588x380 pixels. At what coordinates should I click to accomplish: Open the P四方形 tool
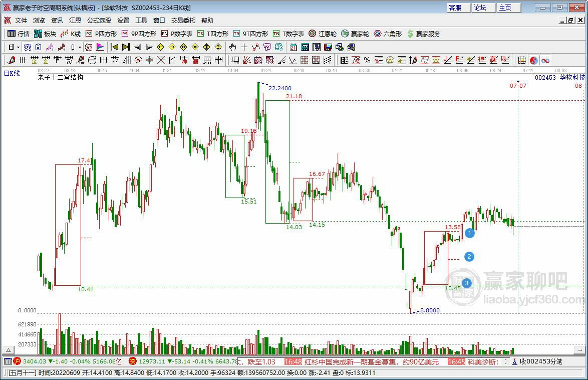pyautogui.click(x=101, y=34)
